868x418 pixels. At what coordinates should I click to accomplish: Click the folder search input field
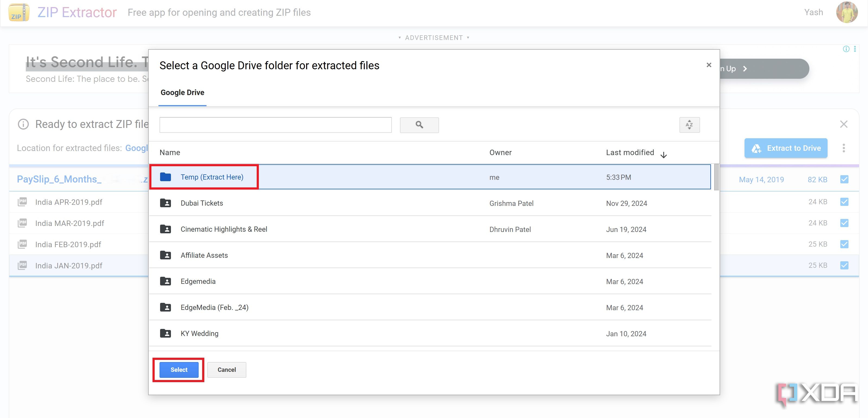pos(275,125)
